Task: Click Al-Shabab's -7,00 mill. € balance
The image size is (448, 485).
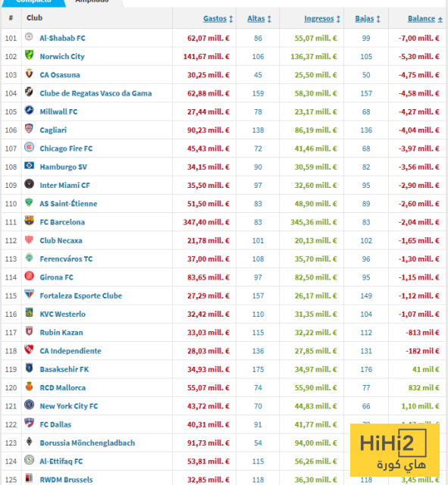Action: coord(419,39)
